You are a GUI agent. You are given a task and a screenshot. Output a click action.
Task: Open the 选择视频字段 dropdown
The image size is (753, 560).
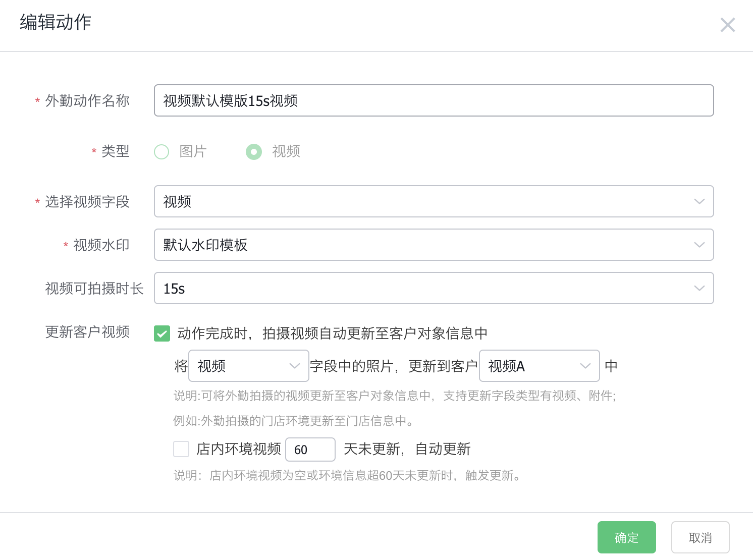point(434,201)
